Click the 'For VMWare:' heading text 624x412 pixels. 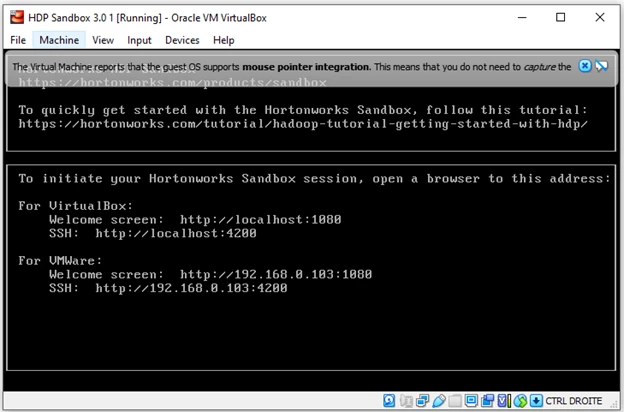point(60,261)
